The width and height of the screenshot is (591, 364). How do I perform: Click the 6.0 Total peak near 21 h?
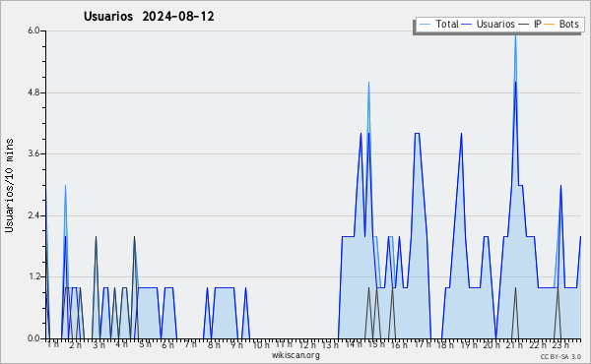[515, 37]
